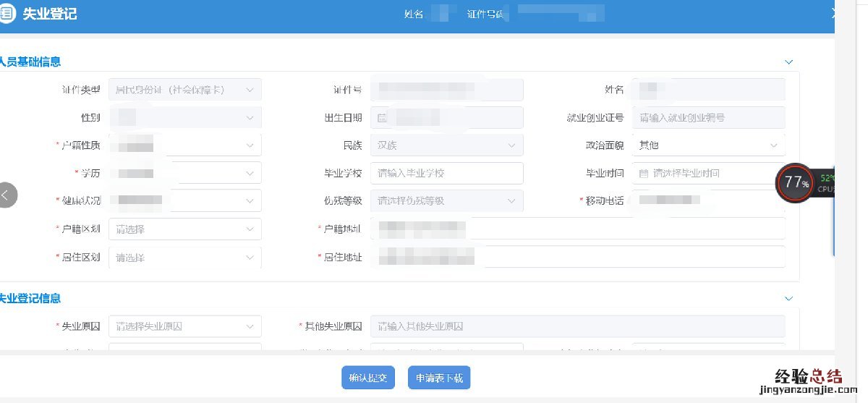Viewport: 868px width, 403px height.
Task: Collapse the 人员基础信息 section chevron
Action: (789, 62)
